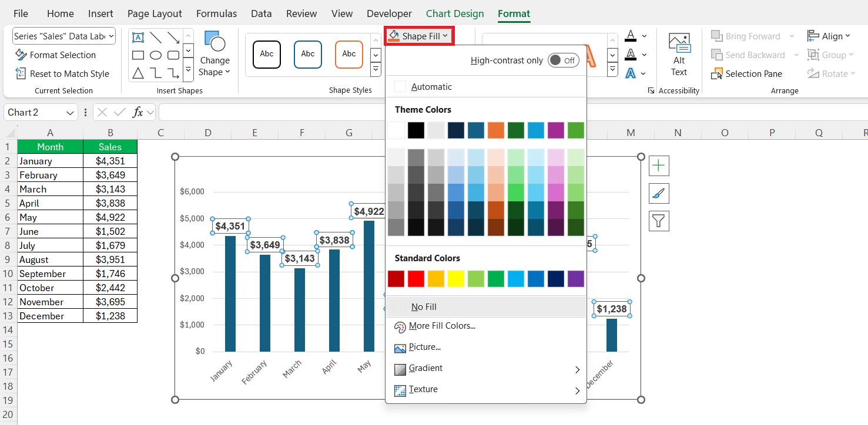868x425 pixels.
Task: Click cell A2 containing January
Action: (51, 161)
